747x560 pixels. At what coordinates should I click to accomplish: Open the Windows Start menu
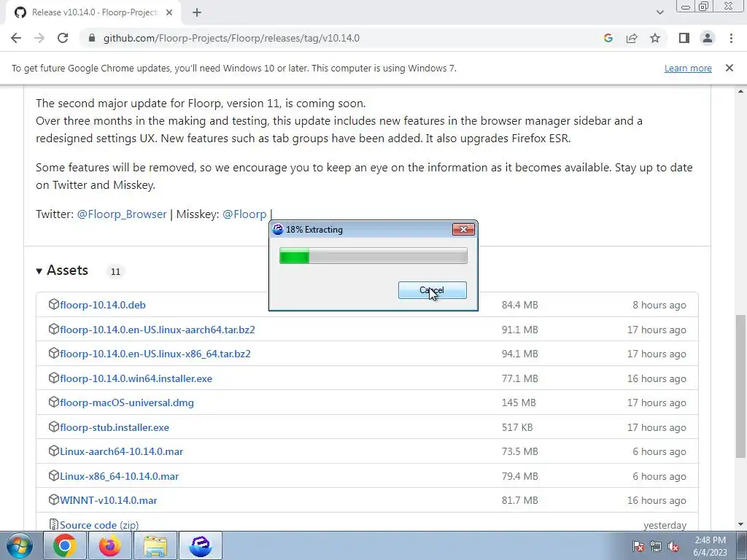19,545
